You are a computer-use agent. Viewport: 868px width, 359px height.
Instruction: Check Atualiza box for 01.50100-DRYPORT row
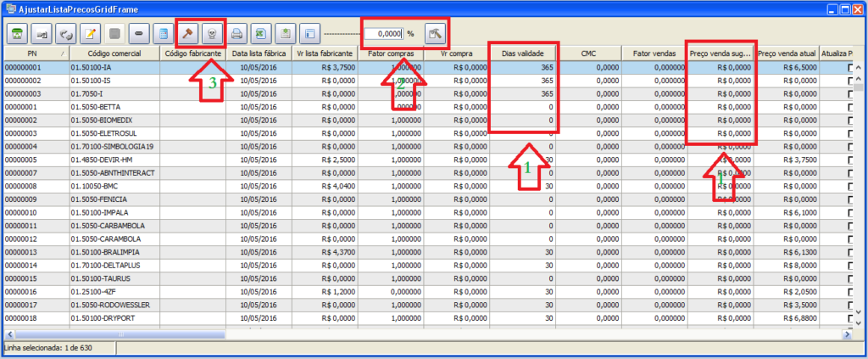tap(853, 317)
